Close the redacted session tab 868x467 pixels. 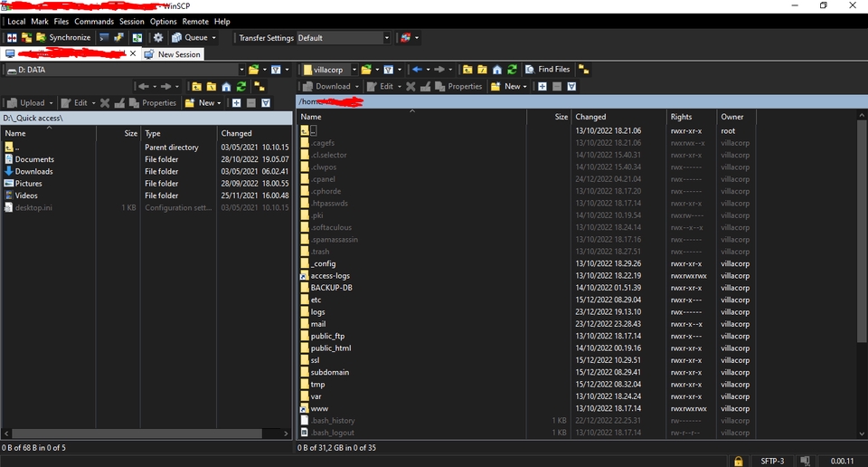click(x=133, y=53)
